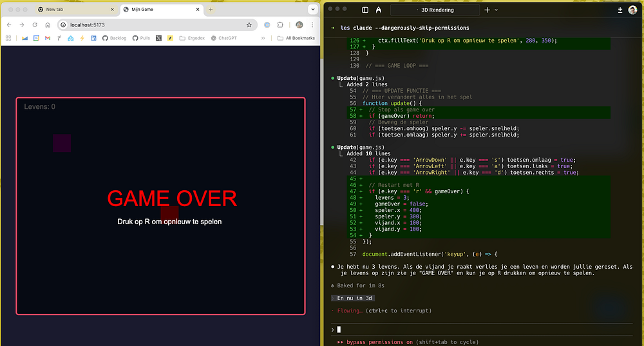This screenshot has height=346, width=644.
Task: Click the Warp AI logo icon
Action: [x=378, y=10]
